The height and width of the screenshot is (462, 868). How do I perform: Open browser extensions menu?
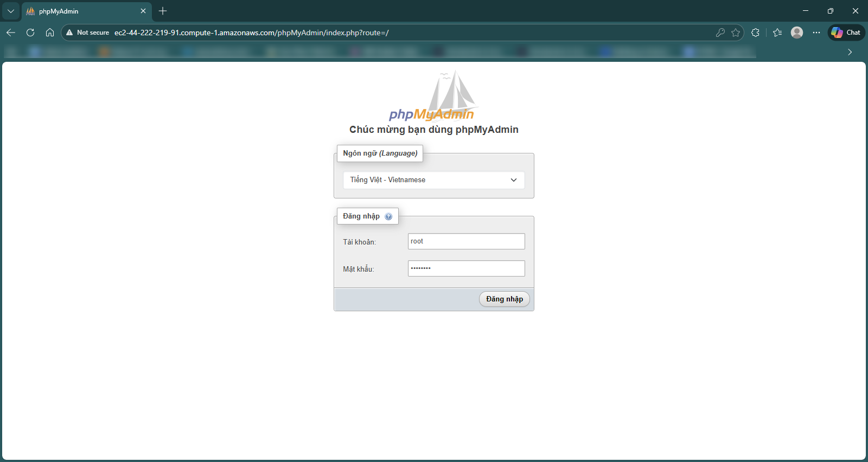point(755,33)
